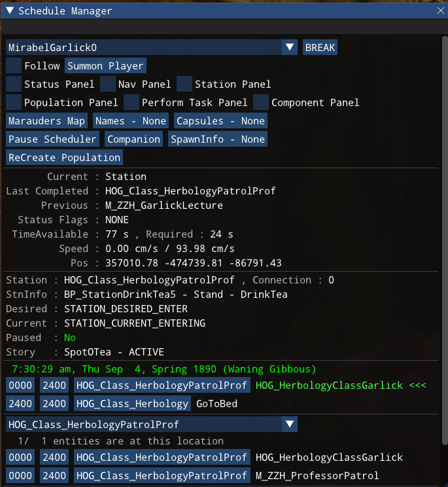The width and height of the screenshot is (448, 487).
Task: Click the STATION_CURRENT_ENTERING value
Action: (x=134, y=323)
